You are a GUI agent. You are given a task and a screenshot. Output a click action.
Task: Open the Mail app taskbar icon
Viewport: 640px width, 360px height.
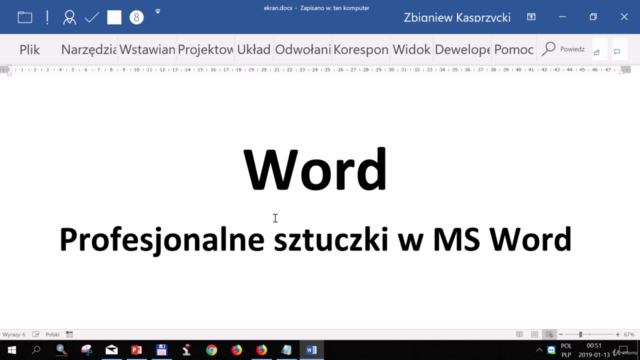(111, 350)
